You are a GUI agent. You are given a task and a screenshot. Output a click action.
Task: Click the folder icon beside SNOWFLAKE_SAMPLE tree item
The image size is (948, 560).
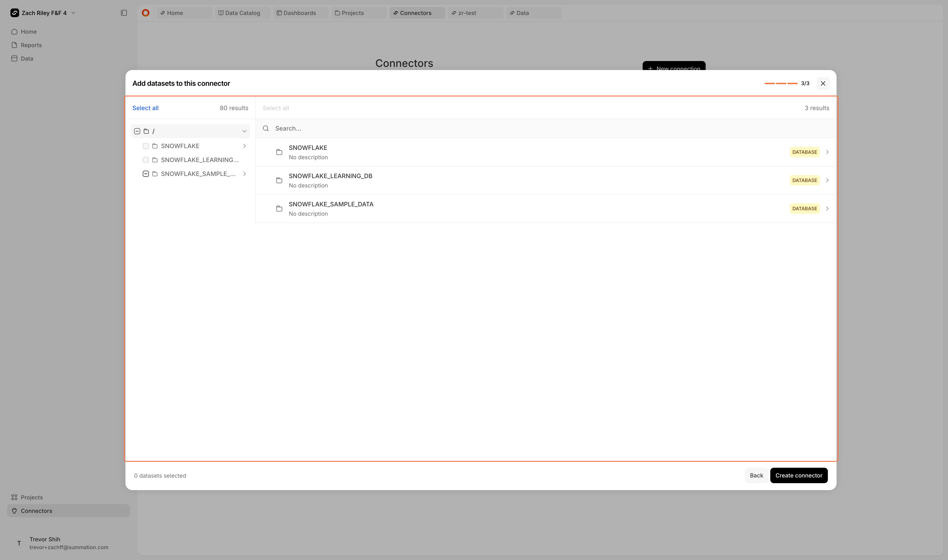click(155, 174)
